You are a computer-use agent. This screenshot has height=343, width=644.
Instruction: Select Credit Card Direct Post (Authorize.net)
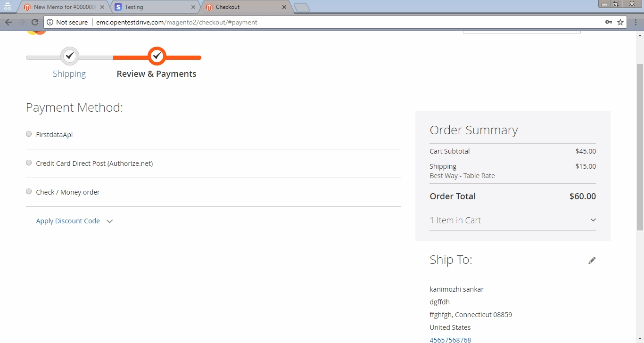pos(29,162)
